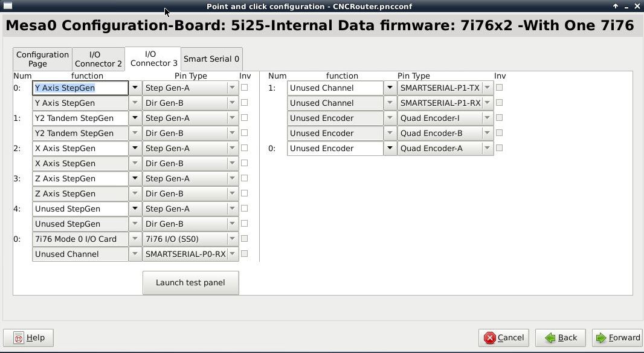Toggle Inv for Unused StepGen Dir Gen-B
Image resolution: width=644 pixels, height=353 pixels.
[x=245, y=224]
